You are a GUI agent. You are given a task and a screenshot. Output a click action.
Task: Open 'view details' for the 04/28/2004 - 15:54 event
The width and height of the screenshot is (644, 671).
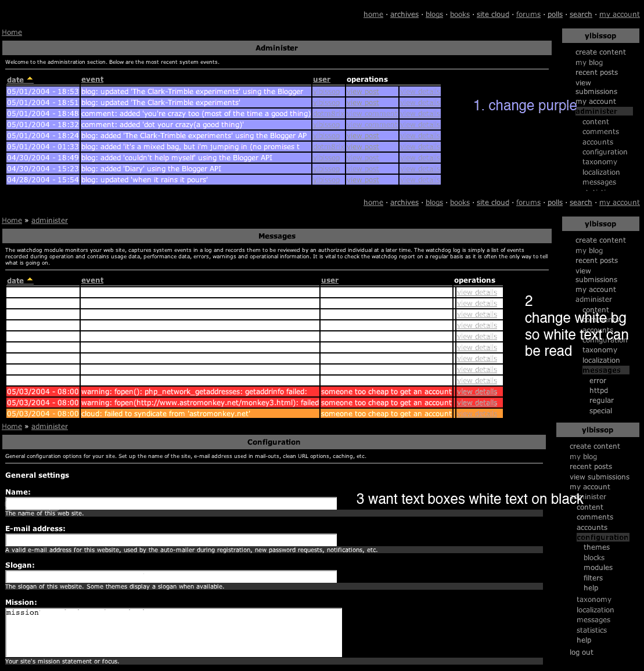pos(420,180)
